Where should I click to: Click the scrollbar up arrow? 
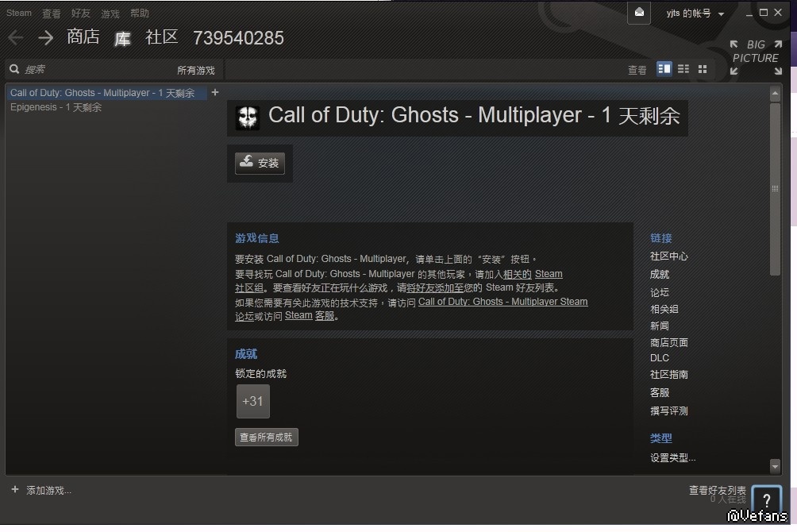pyautogui.click(x=775, y=93)
